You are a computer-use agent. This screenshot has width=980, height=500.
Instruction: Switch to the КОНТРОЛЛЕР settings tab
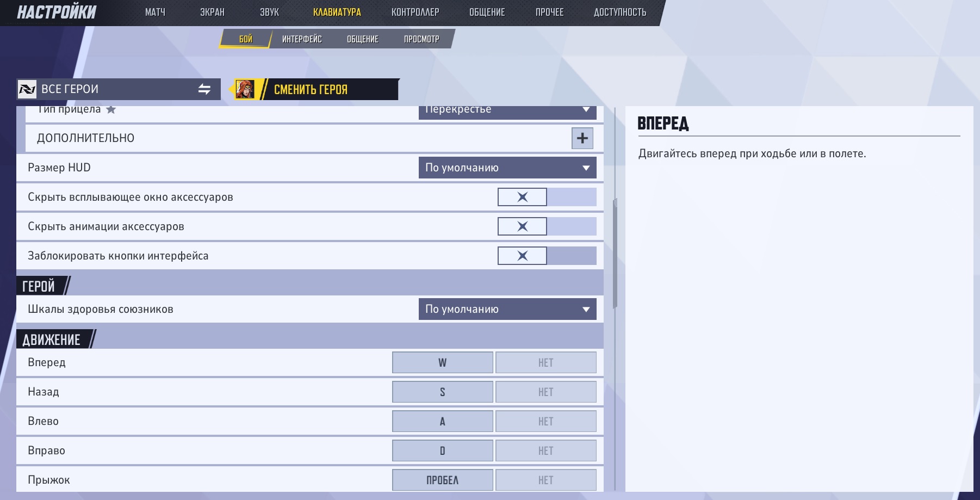coord(415,12)
